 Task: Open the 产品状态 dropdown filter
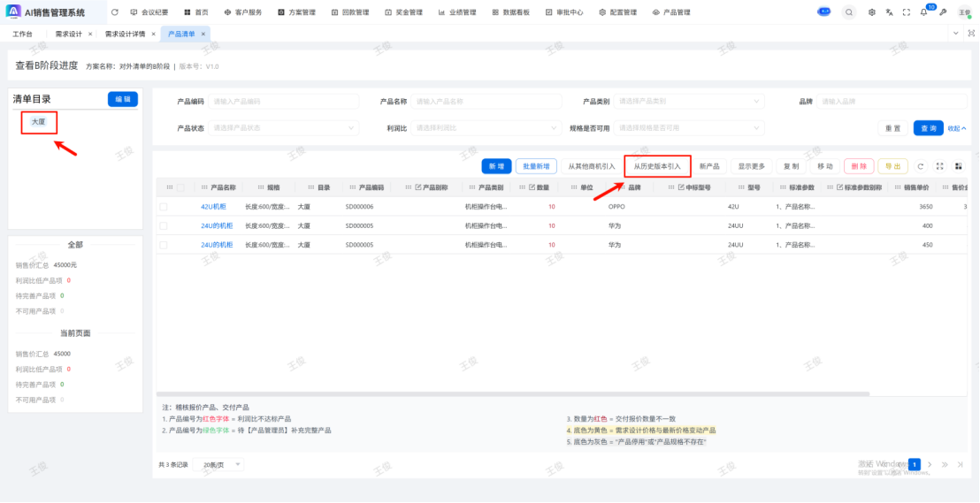[284, 128]
